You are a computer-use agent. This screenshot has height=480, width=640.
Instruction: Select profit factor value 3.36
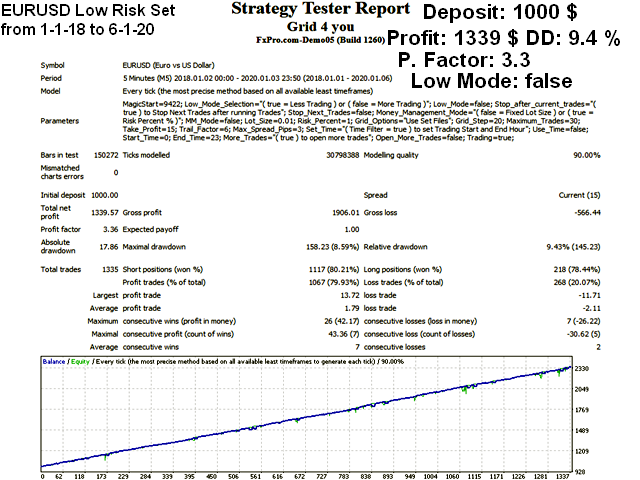[111, 229]
